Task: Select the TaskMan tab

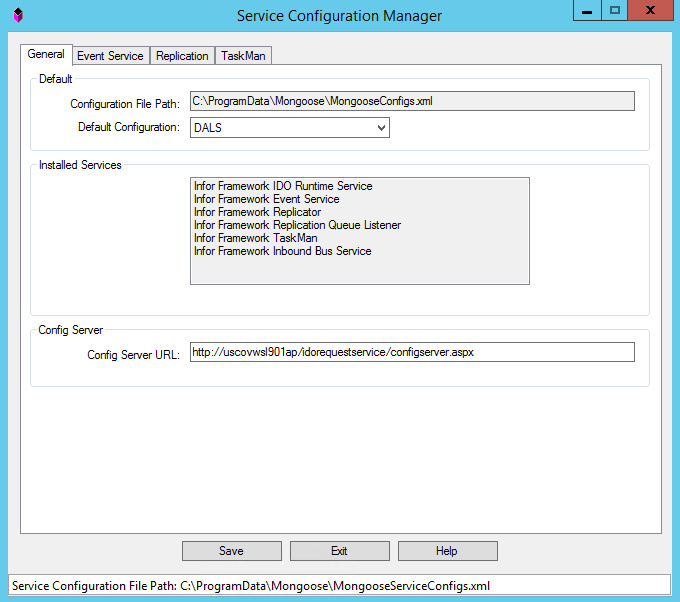Action: point(243,56)
